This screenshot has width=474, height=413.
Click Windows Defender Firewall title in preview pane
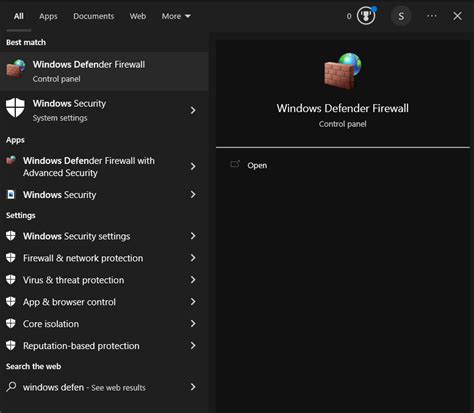click(x=343, y=108)
